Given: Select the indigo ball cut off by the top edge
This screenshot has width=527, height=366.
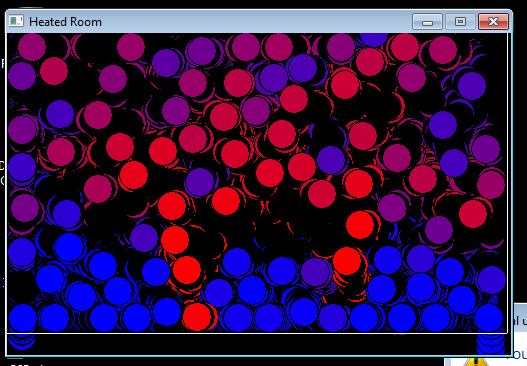Looking at the screenshot, I should point(374,39).
